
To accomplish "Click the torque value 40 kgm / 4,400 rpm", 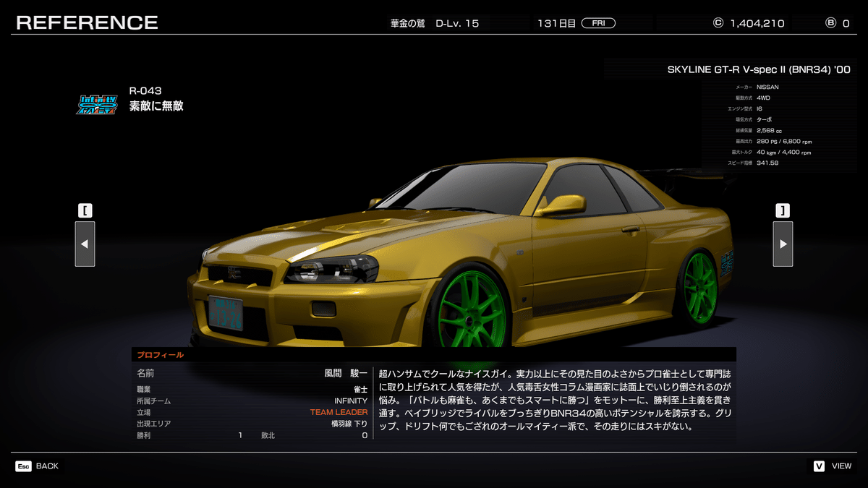I will (783, 152).
